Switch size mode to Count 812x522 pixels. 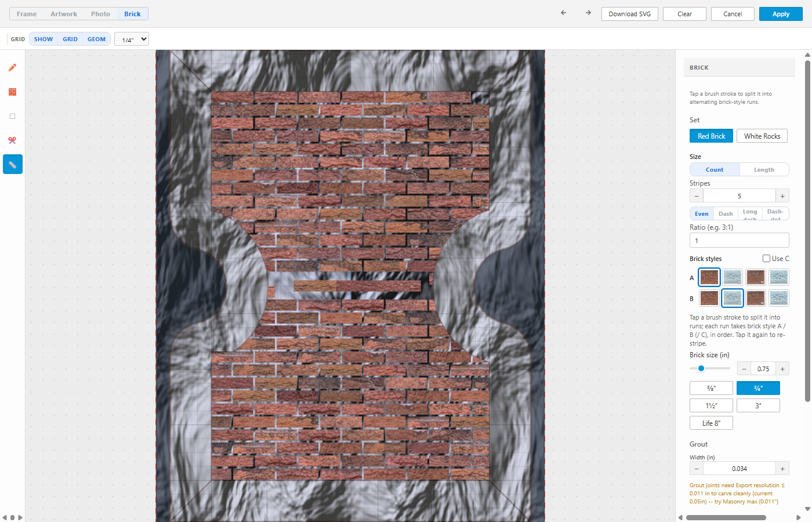point(715,170)
